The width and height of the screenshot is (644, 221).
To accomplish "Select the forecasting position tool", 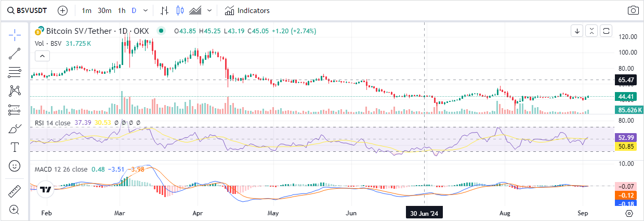I will (x=15, y=110).
